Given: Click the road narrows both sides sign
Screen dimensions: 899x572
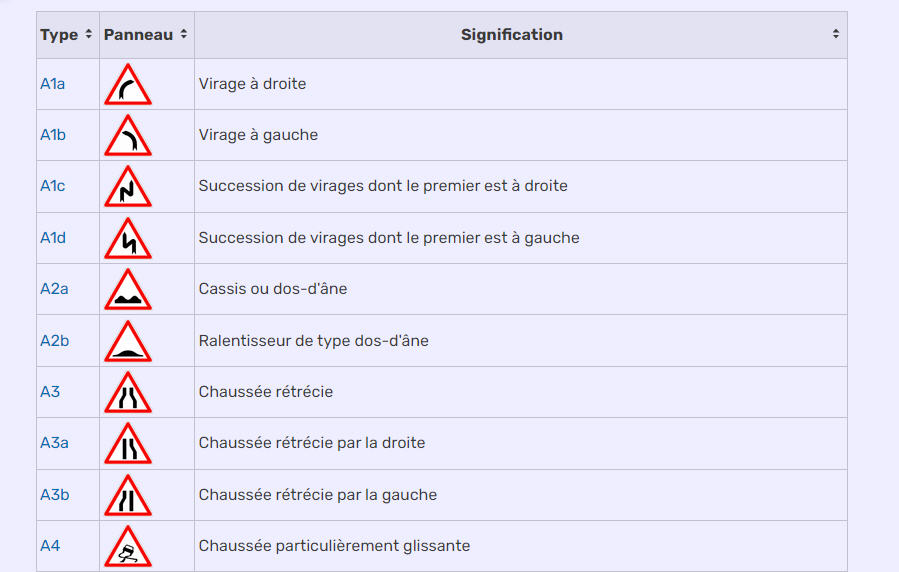Looking at the screenshot, I should [128, 392].
